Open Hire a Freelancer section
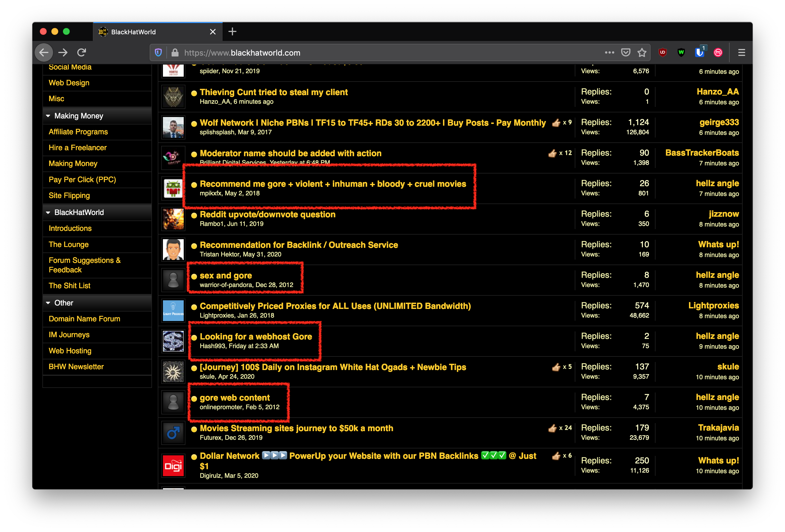785x532 pixels. coord(77,148)
